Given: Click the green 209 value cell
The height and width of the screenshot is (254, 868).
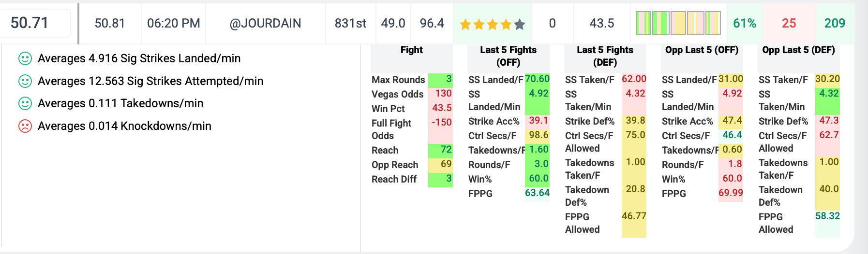Looking at the screenshot, I should coord(835,23).
